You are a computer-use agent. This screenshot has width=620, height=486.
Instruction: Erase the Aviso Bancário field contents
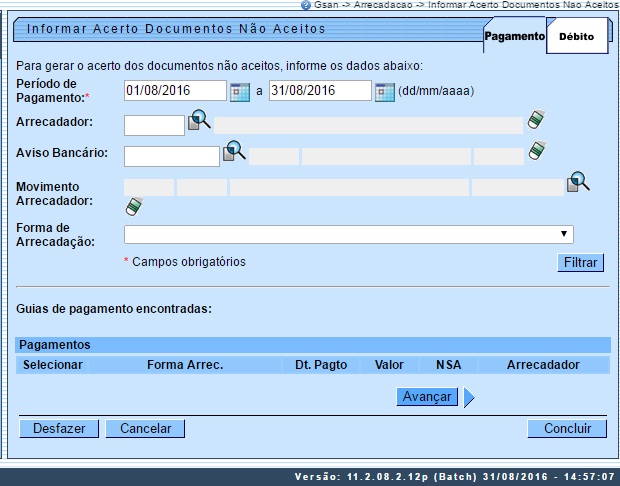point(537,152)
